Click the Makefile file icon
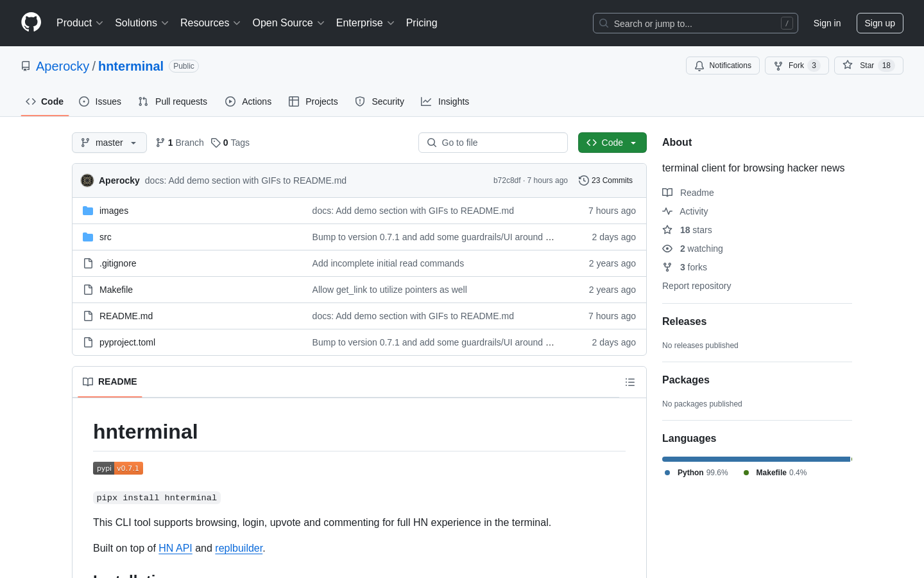This screenshot has width=924, height=578. pos(88,290)
